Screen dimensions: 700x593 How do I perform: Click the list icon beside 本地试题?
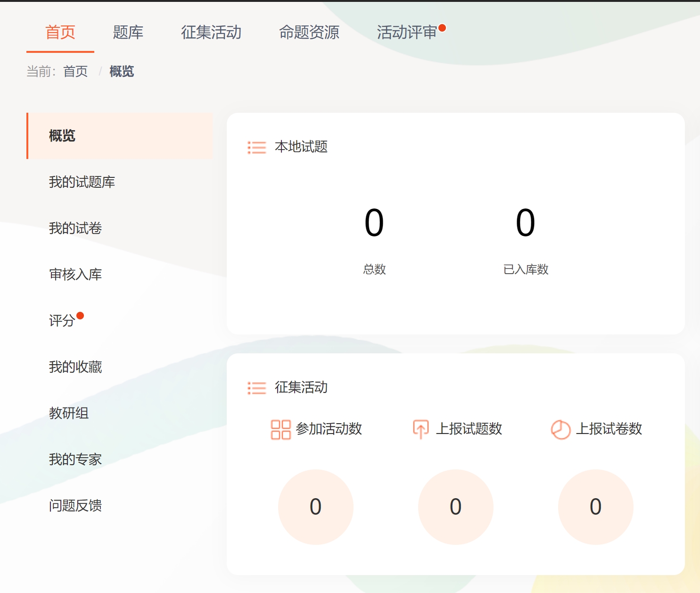(x=257, y=148)
